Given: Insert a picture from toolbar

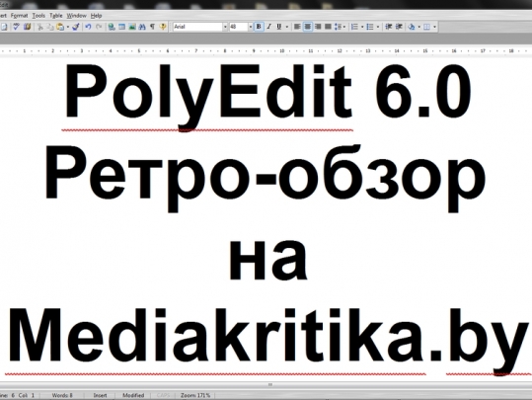Looking at the screenshot, I should tap(132, 27).
